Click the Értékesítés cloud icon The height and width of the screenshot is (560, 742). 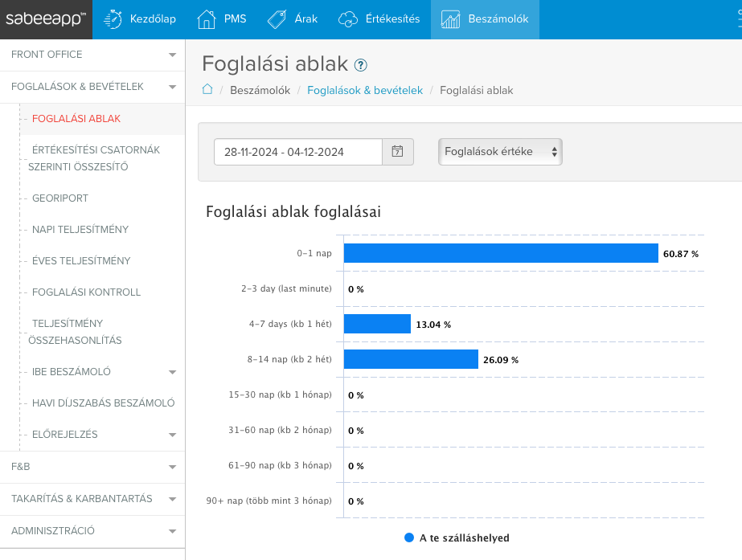click(348, 19)
